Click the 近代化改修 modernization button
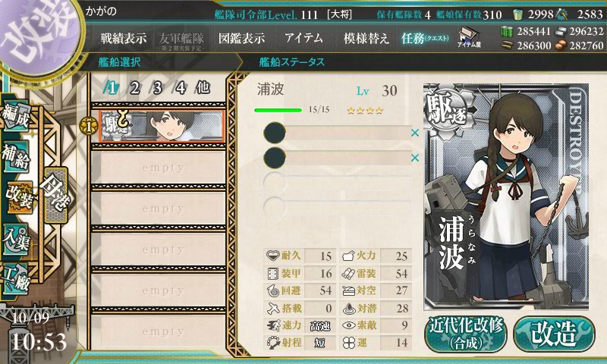Image resolution: width=607 pixels, height=364 pixels. pyautogui.click(x=466, y=334)
